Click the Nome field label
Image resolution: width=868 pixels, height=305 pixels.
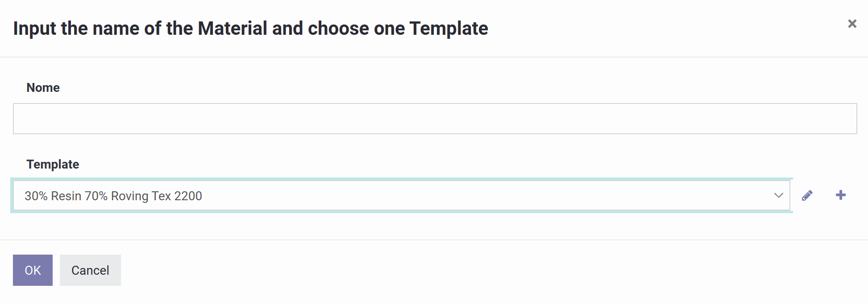(x=43, y=87)
